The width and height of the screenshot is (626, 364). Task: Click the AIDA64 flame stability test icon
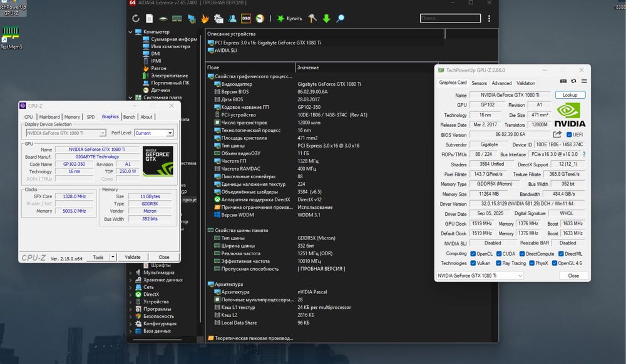[205, 18]
